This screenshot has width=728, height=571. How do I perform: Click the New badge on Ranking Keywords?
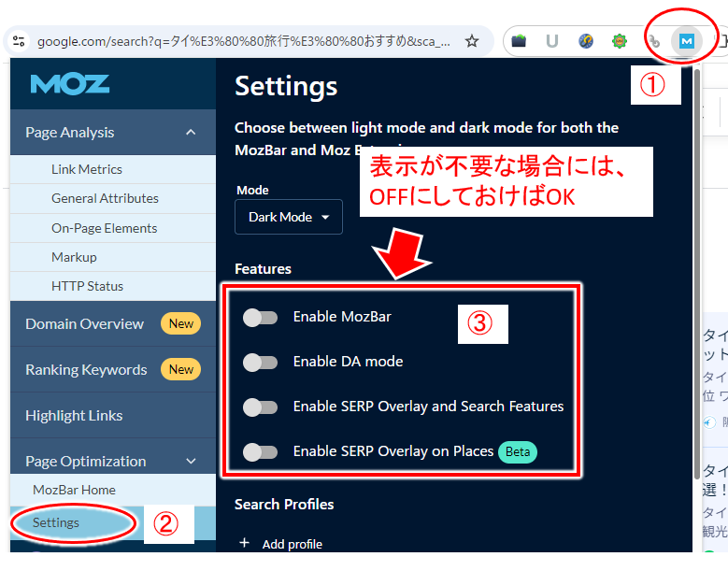[x=180, y=369]
